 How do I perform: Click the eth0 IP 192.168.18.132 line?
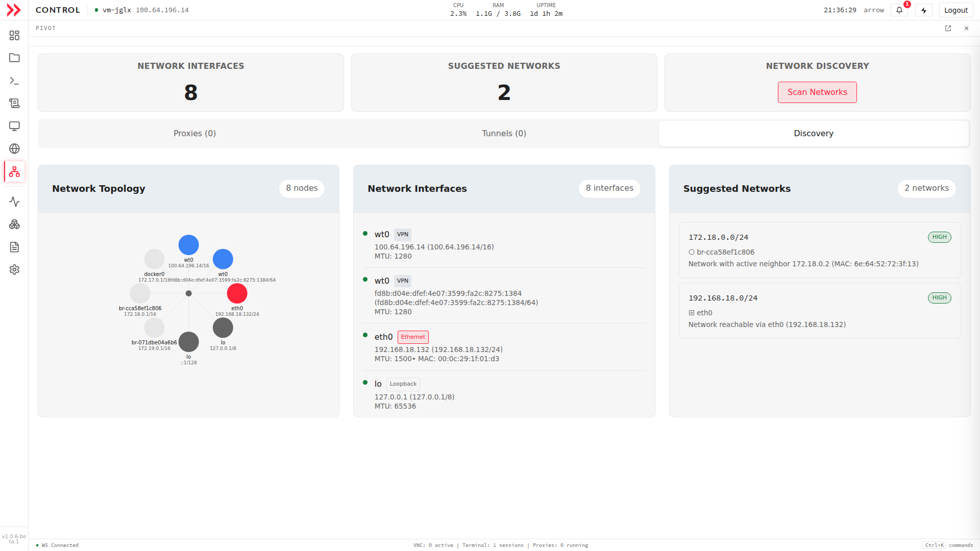click(438, 350)
